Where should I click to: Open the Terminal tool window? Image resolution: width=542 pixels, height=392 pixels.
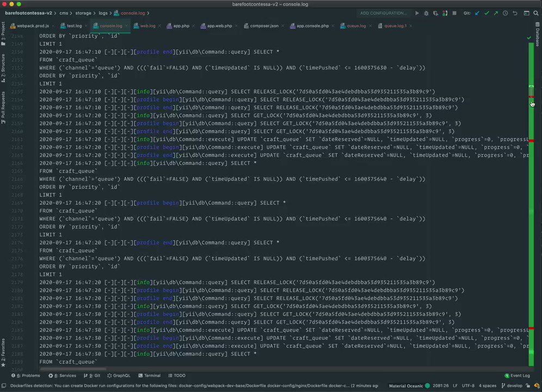[149, 375]
